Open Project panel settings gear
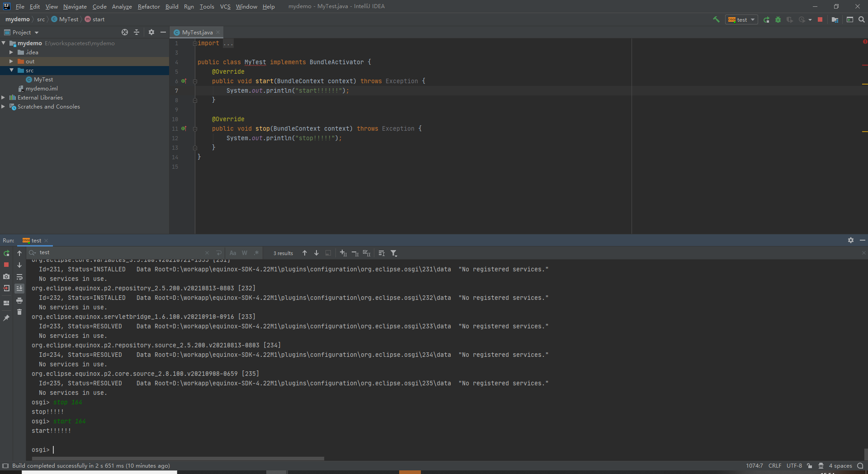 pyautogui.click(x=151, y=32)
